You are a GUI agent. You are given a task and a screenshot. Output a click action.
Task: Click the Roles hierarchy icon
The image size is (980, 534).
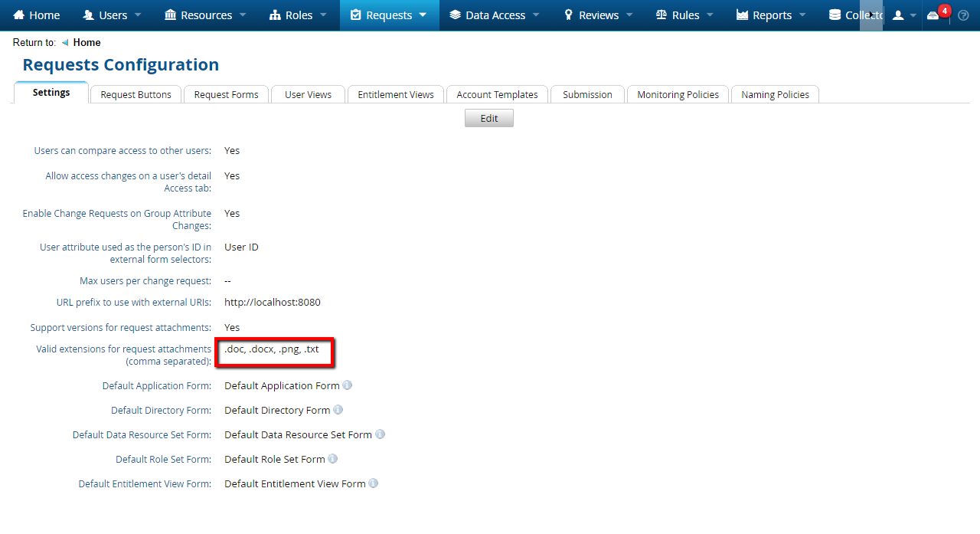click(x=274, y=15)
